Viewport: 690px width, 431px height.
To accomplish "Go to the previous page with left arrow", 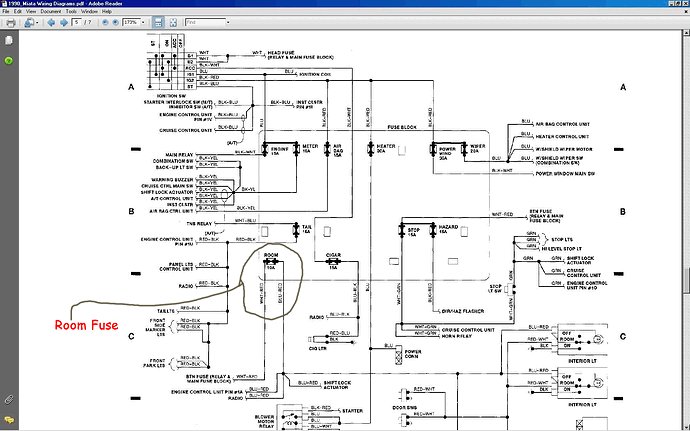I will tap(51, 22).
